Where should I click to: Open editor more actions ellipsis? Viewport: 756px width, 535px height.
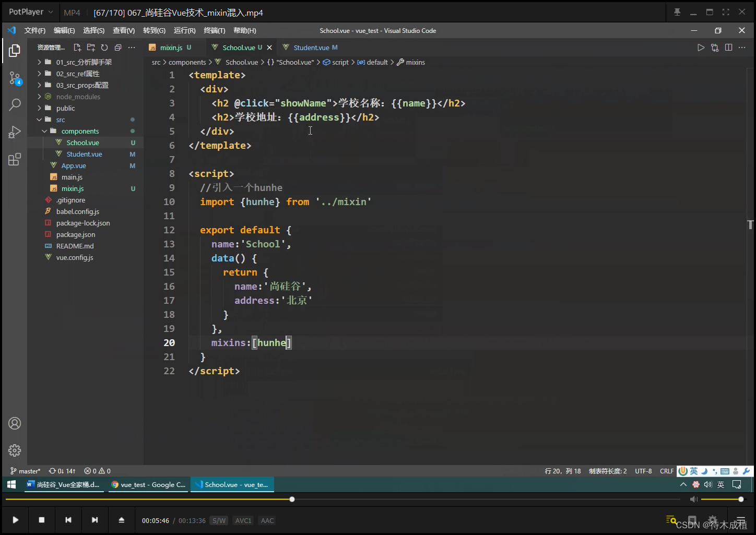742,47
